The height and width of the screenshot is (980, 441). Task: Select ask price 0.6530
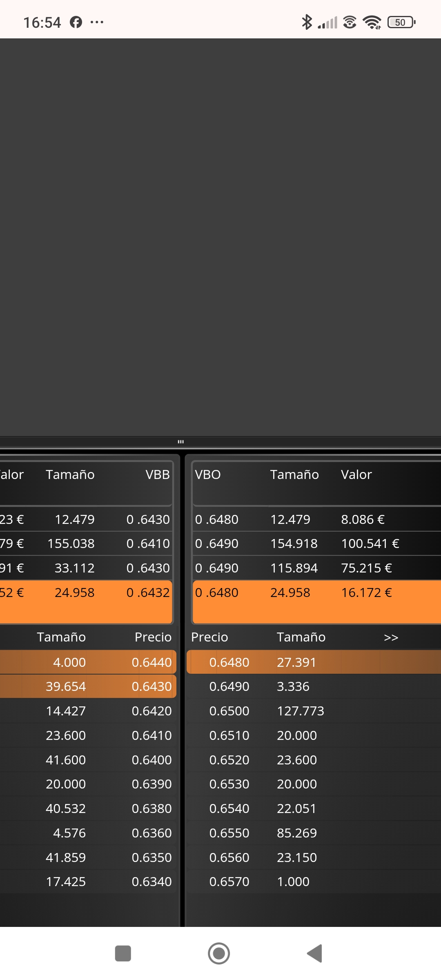click(229, 784)
